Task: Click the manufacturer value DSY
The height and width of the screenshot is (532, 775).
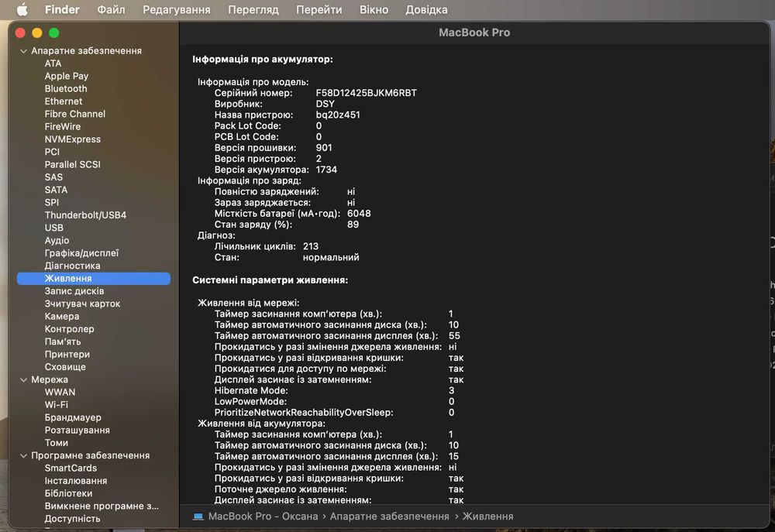Action: pyautogui.click(x=325, y=104)
